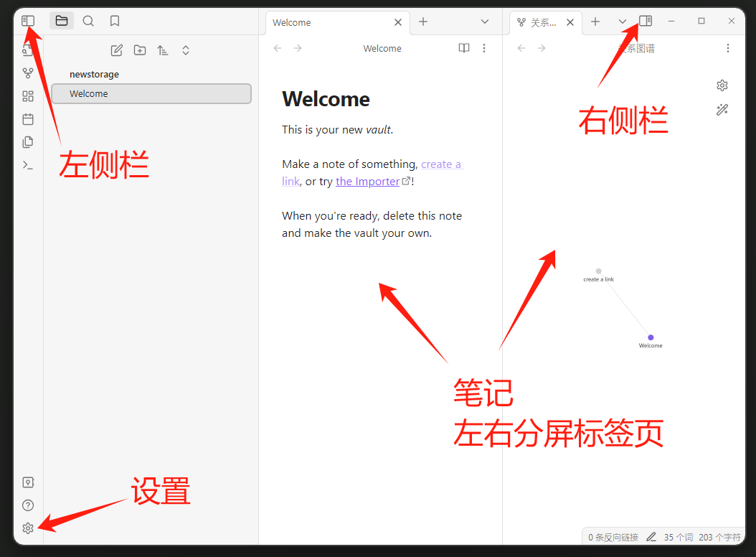Open Obsidian settings gear at bottom left
This screenshot has width=756, height=557.
pos(28,528)
